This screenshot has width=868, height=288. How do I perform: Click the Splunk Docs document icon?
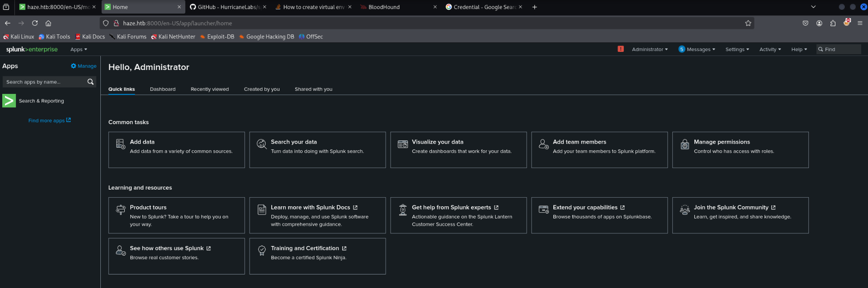click(x=262, y=209)
